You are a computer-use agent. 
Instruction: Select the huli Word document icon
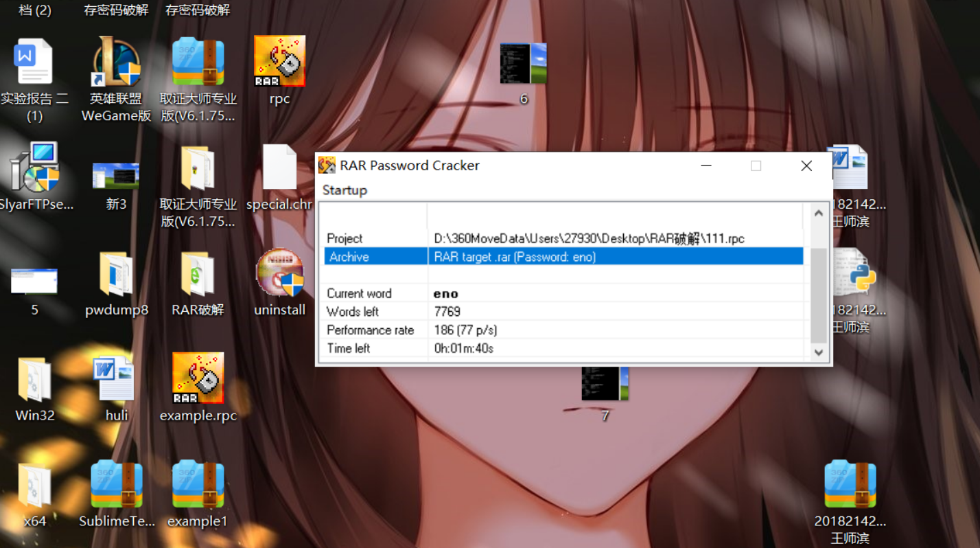pos(116,378)
